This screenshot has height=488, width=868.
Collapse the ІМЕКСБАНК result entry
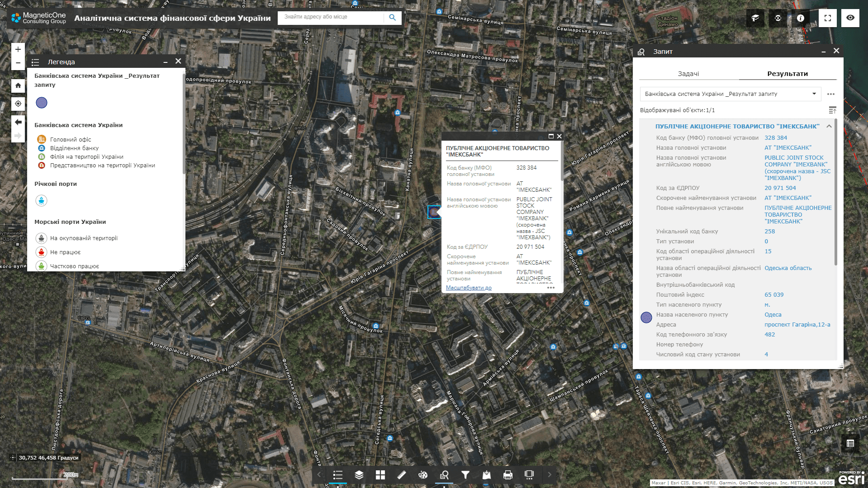click(829, 127)
